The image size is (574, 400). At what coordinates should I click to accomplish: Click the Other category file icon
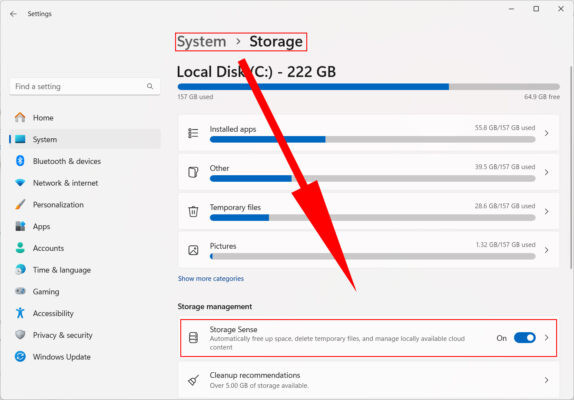coord(193,172)
